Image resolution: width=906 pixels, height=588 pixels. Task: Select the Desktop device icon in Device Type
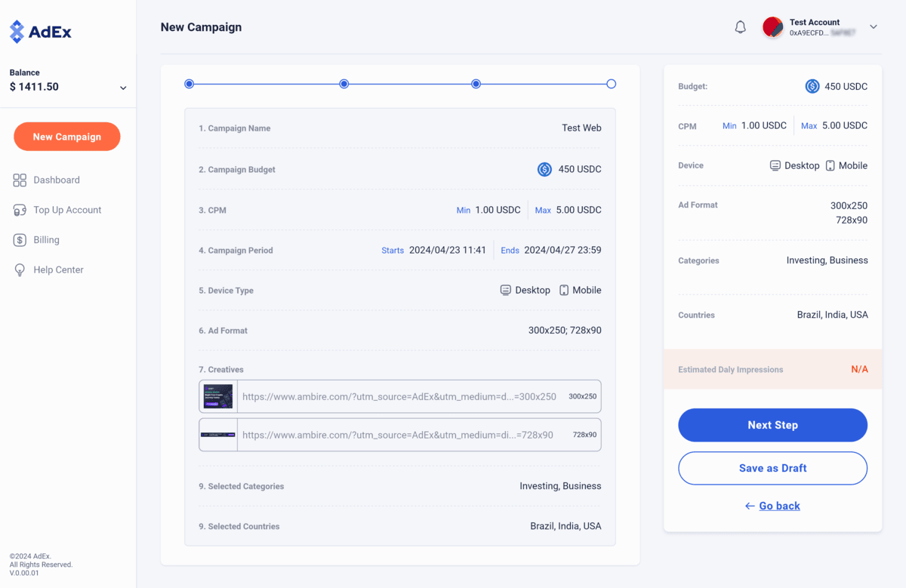[x=504, y=290]
